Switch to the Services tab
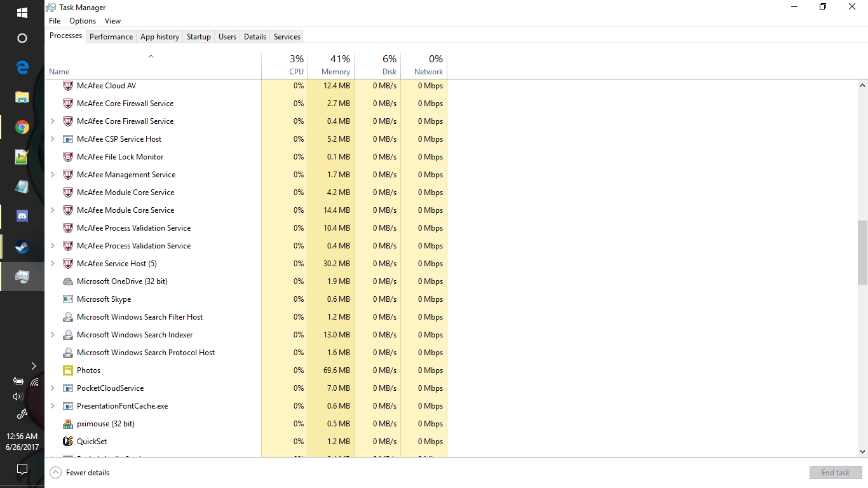The image size is (868, 488). (287, 37)
